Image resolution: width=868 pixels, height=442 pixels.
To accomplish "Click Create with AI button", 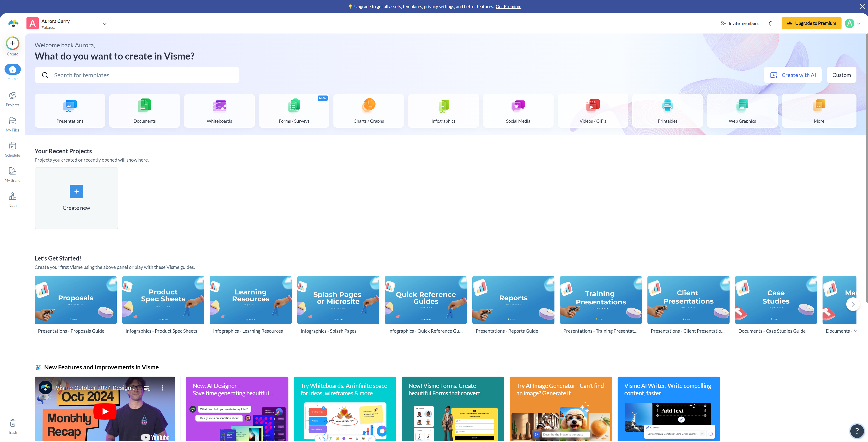I will [793, 75].
